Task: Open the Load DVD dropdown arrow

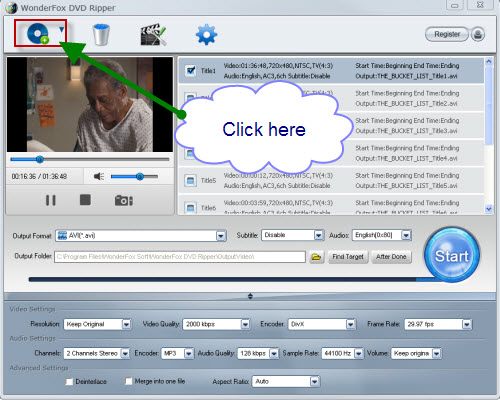Action: 61,30
